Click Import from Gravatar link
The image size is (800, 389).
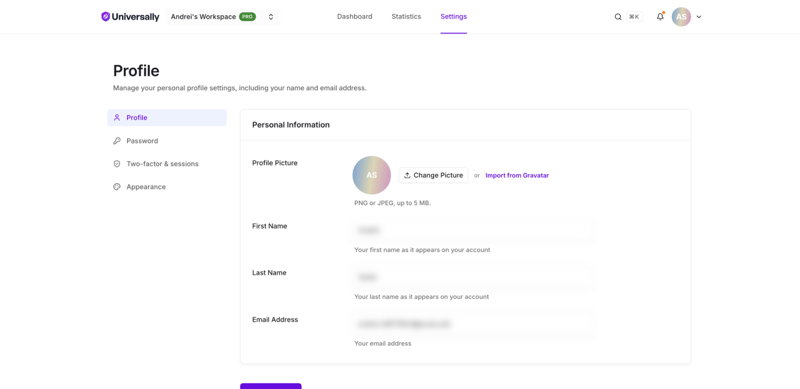point(517,175)
